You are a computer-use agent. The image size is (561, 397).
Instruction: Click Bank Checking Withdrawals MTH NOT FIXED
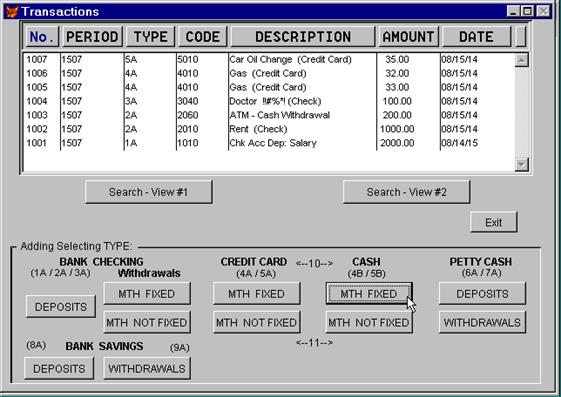[x=147, y=322]
